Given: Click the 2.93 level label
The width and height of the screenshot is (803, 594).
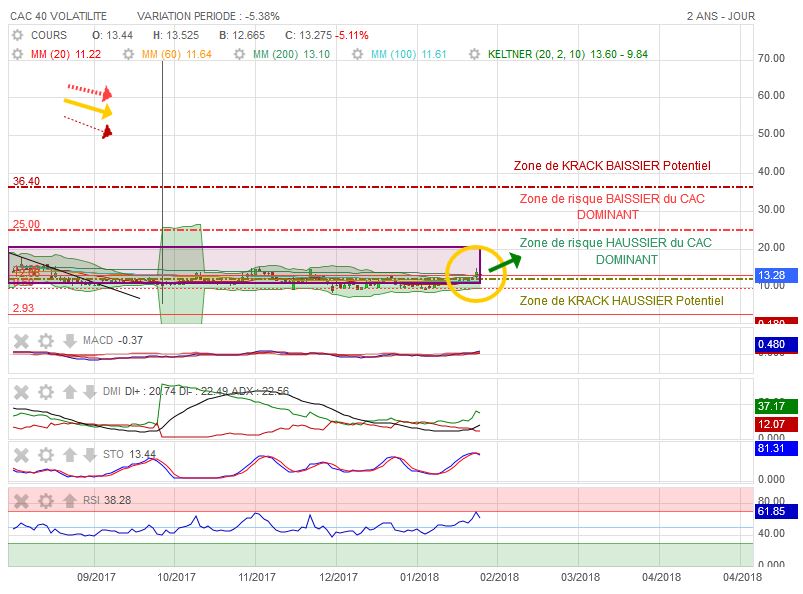Looking at the screenshot, I should pyautogui.click(x=23, y=308).
